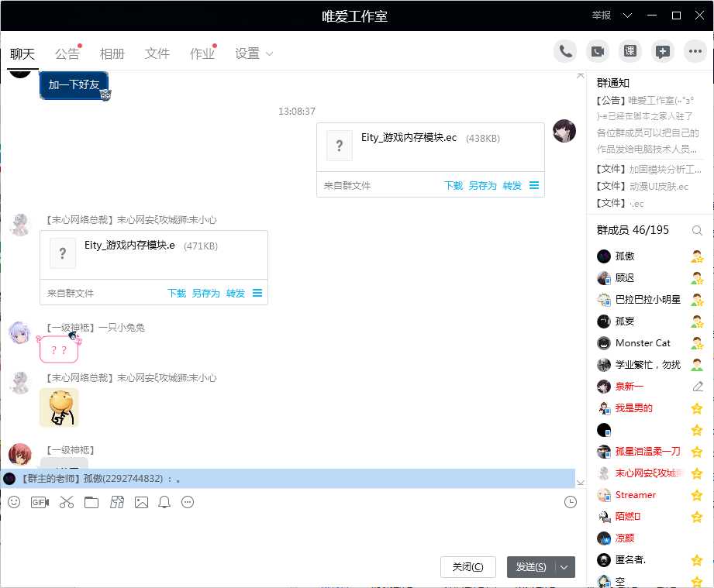Open the more options ellipsis icon
This screenshot has height=588, width=714.
pos(695,51)
